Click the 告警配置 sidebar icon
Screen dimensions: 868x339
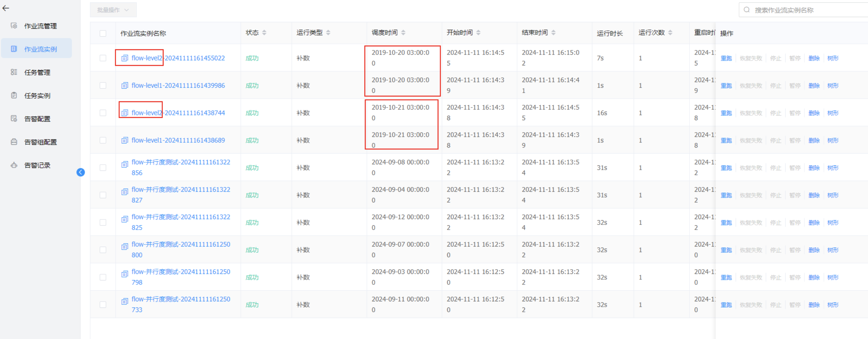pyautogui.click(x=14, y=119)
